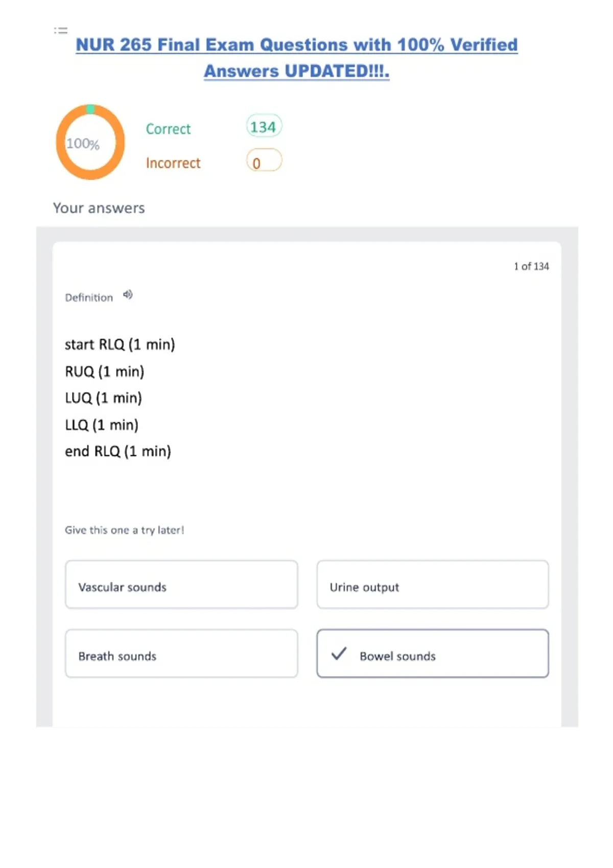Select the Urine output answer option
613x868 pixels.
coord(432,585)
